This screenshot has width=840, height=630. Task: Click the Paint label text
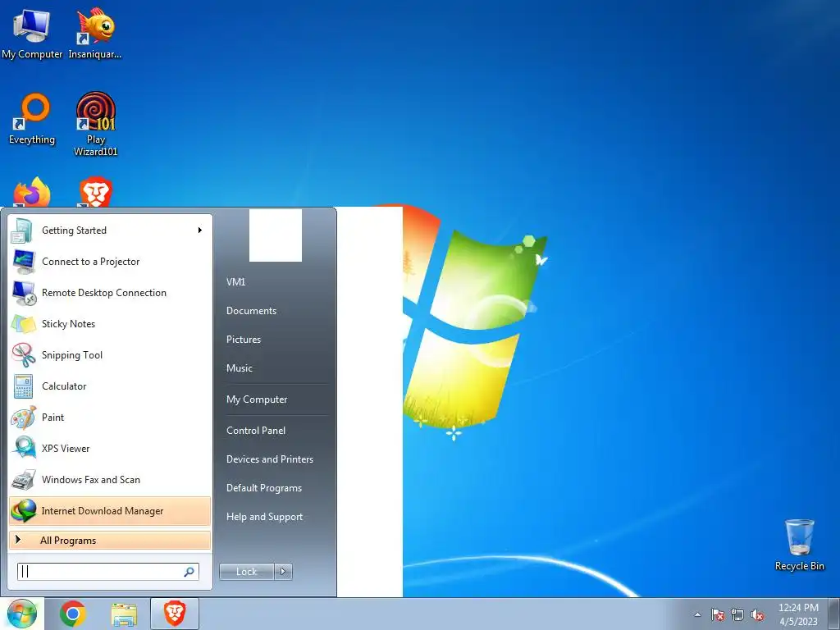(x=53, y=418)
